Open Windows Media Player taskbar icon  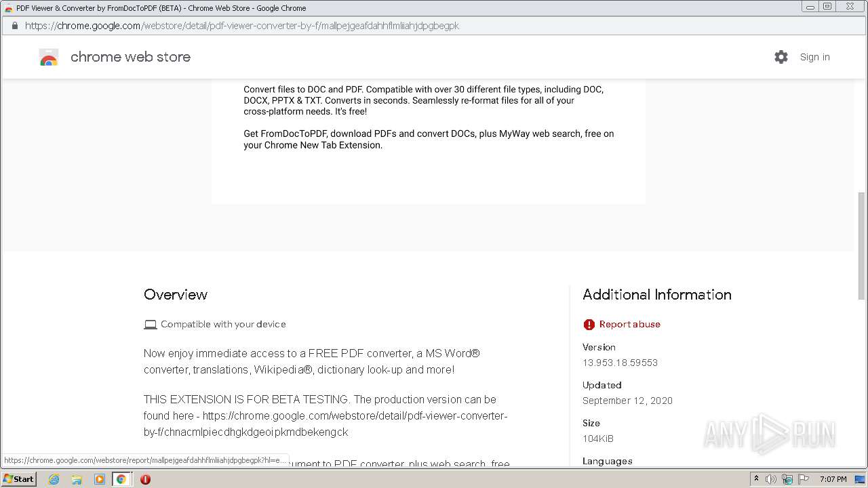click(x=99, y=479)
